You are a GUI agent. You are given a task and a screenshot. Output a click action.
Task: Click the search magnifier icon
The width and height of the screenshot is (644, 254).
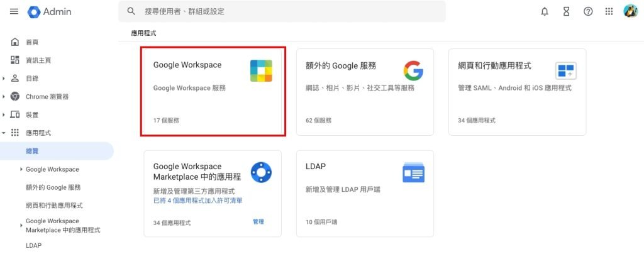(x=131, y=11)
